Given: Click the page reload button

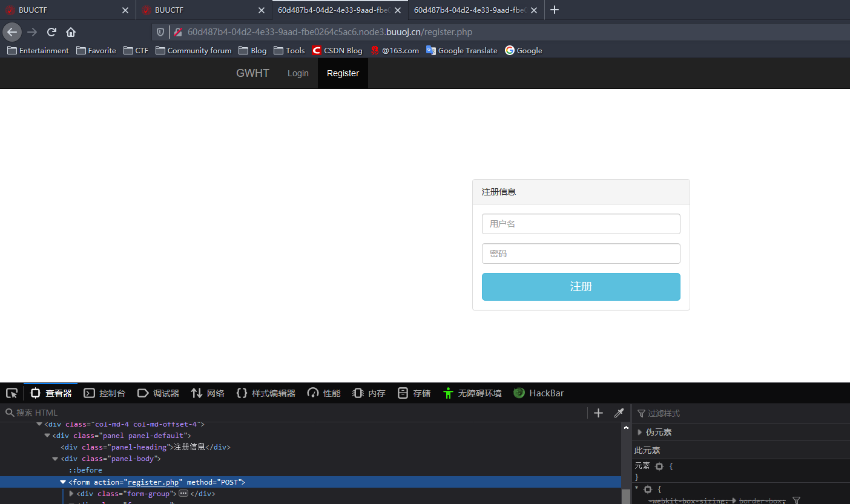Looking at the screenshot, I should pos(51,31).
